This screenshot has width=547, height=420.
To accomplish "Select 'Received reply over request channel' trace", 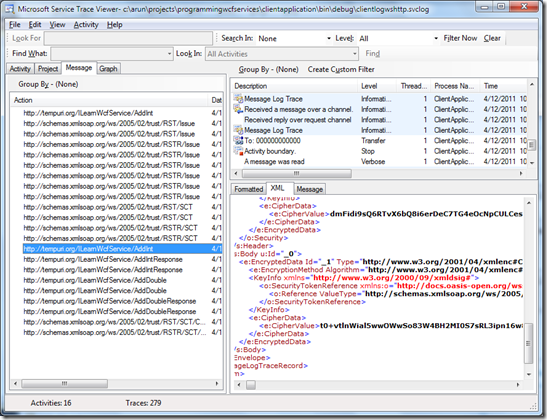I will point(379,120).
